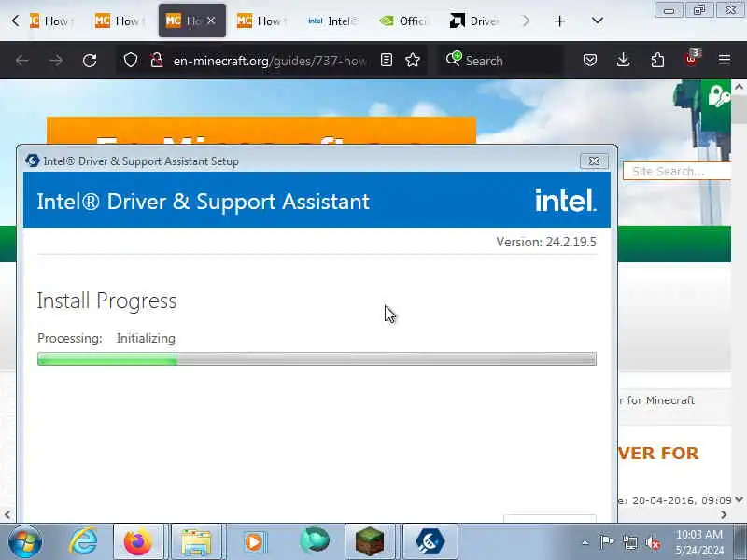Open the Pocket save icon
Viewport: 747px width, 560px height.
[x=590, y=60]
